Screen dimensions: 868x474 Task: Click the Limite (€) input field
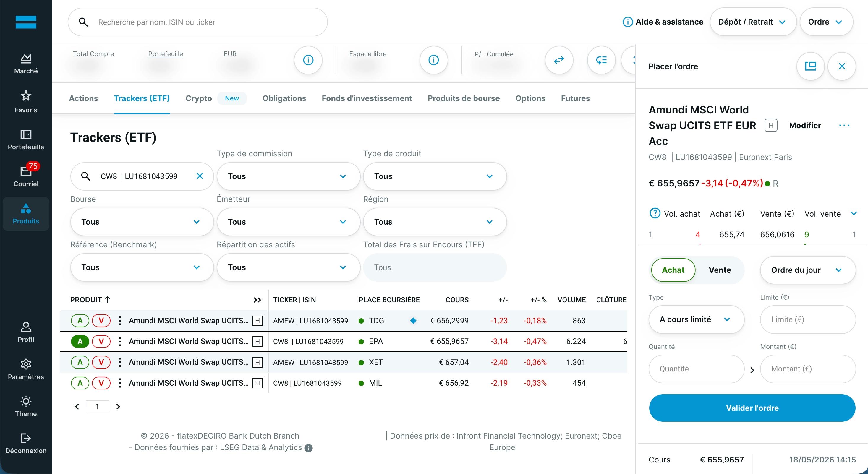808,319
